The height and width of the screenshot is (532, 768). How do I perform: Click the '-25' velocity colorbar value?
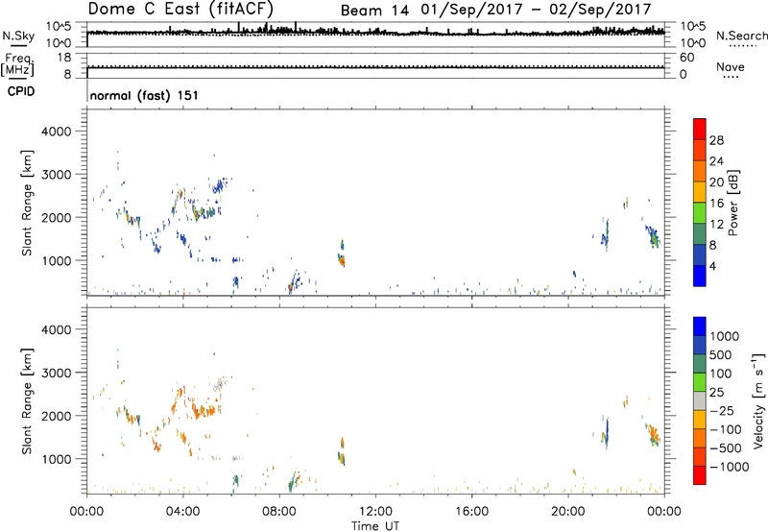pos(722,411)
